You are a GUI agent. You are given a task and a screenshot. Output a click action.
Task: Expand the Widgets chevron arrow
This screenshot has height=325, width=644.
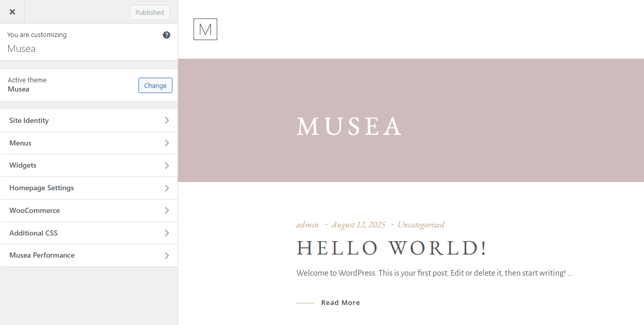point(167,165)
